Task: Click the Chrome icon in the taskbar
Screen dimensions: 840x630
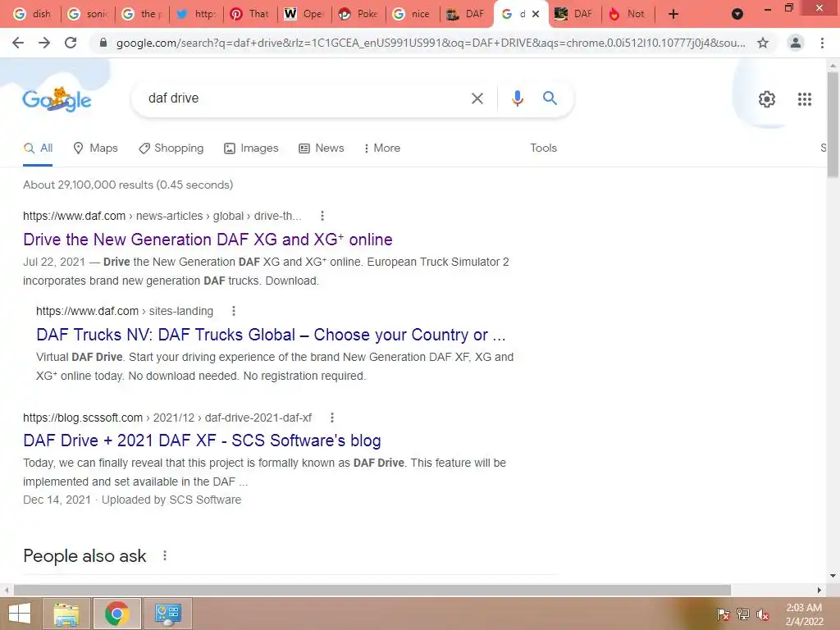Action: tap(116, 614)
